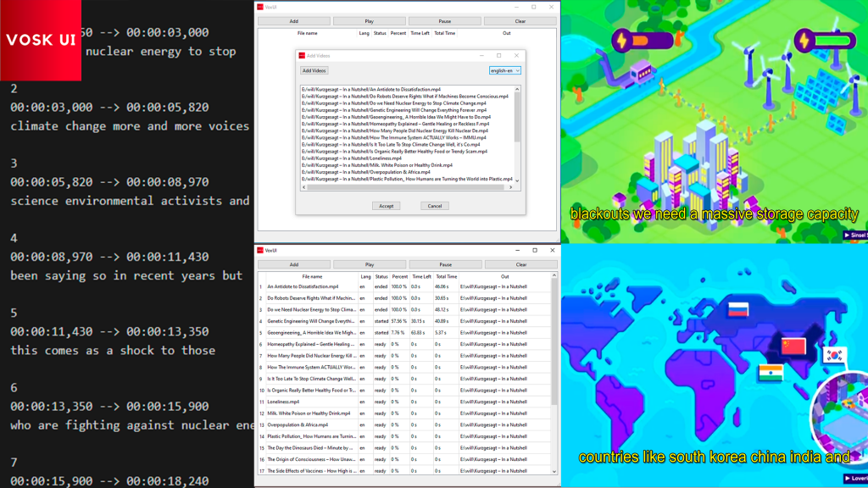This screenshot has height=488, width=868.
Task: Click the red VOSK UI logo
Action: click(x=41, y=40)
